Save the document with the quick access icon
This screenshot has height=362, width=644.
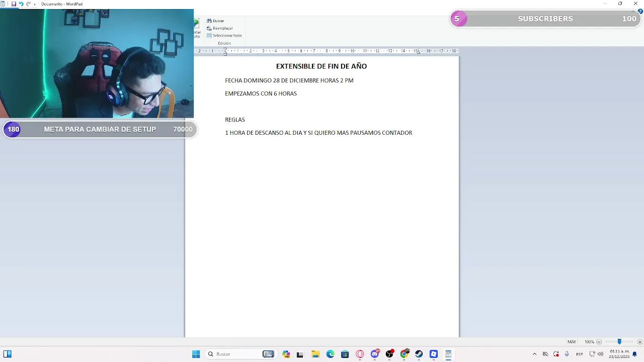pyautogui.click(x=14, y=4)
